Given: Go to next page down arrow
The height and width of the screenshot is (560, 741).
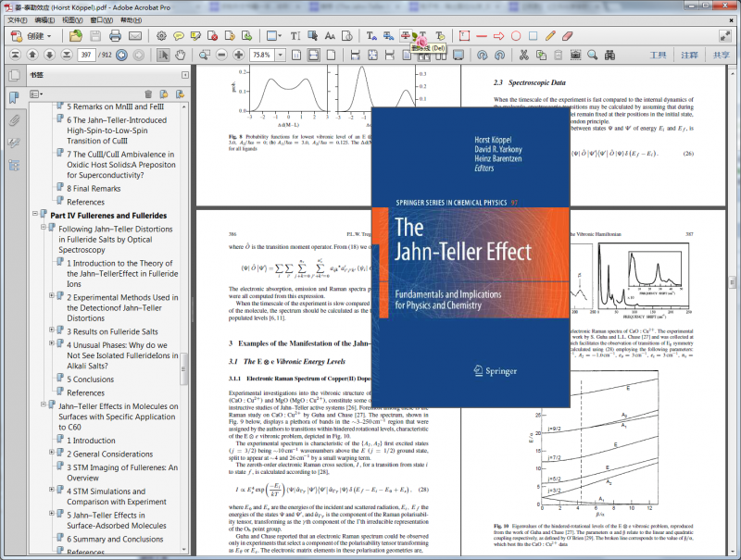Looking at the screenshot, I should coord(49,55).
